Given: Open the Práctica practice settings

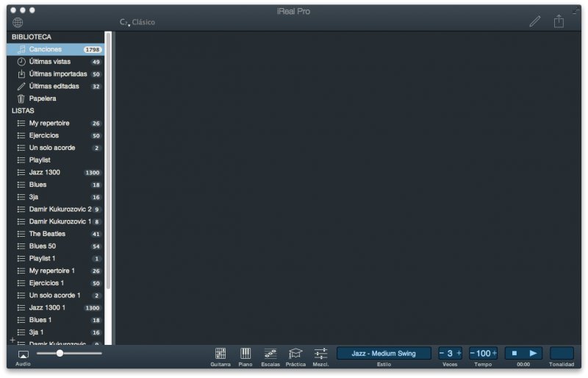Looking at the screenshot, I should tap(295, 354).
